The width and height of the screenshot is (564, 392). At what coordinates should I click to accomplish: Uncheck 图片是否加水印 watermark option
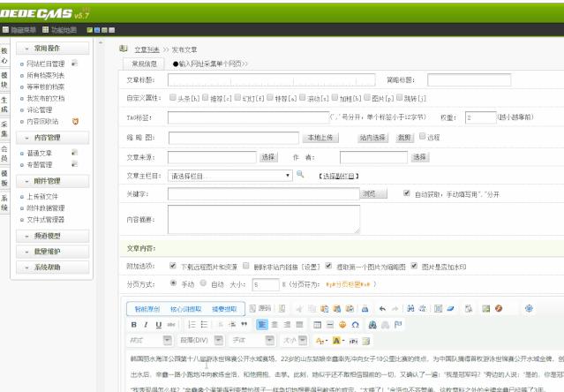point(414,266)
